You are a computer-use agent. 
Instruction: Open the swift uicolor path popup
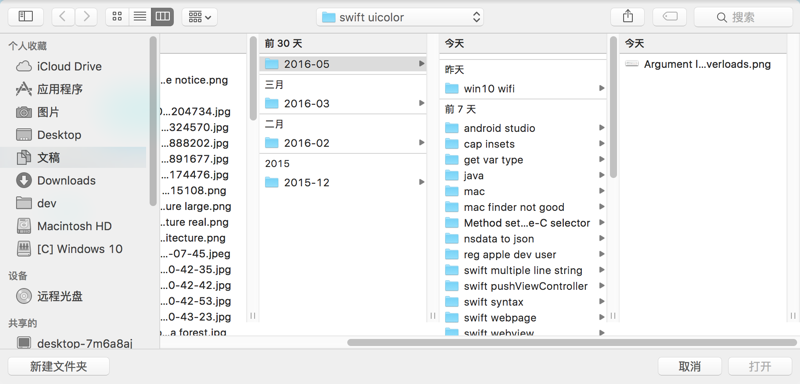(x=400, y=17)
